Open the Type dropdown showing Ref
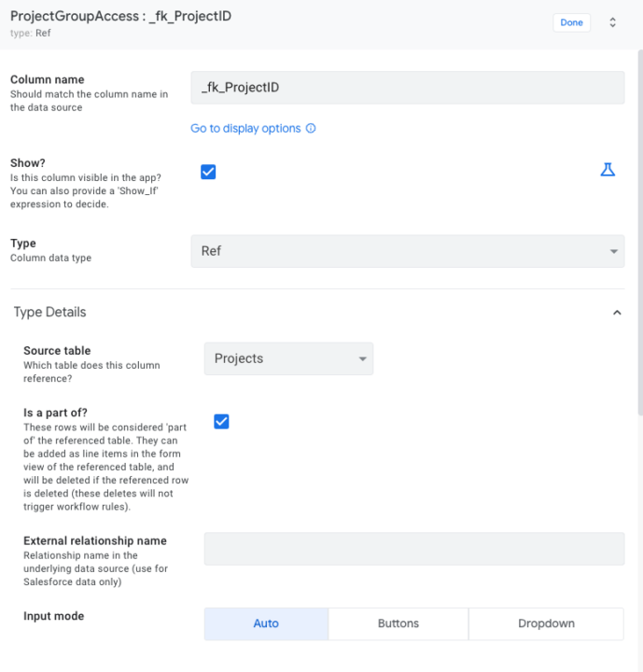The width and height of the screenshot is (643, 672). [407, 251]
